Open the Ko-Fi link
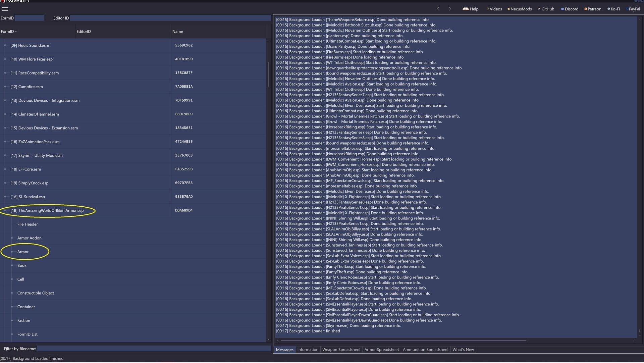The height and width of the screenshot is (363, 644). click(x=613, y=9)
